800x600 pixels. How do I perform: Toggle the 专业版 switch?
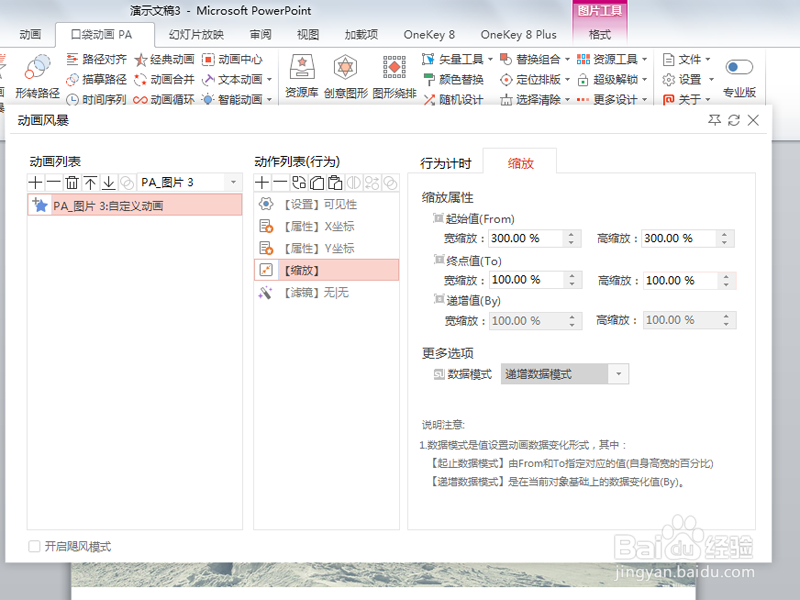point(739,67)
